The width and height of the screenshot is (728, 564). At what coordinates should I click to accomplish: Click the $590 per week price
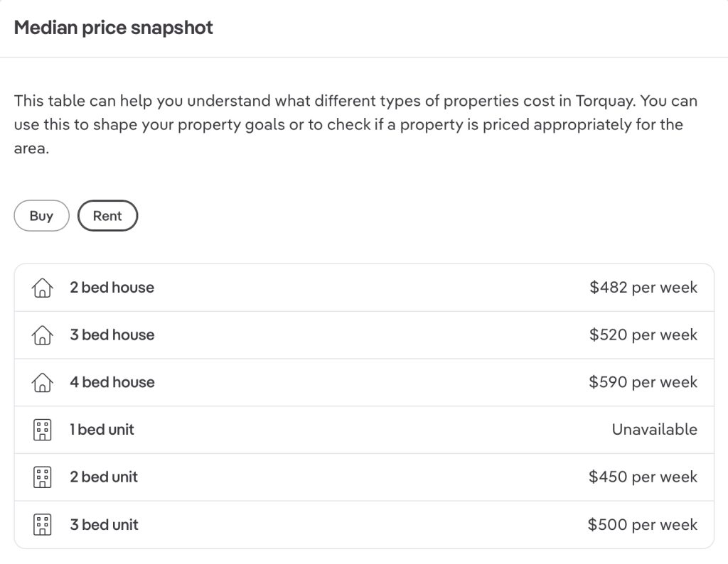(643, 382)
